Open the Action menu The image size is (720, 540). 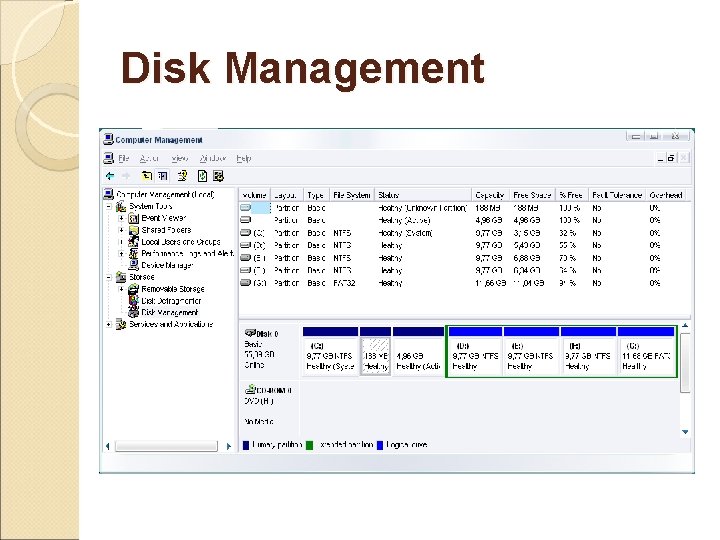(x=149, y=158)
